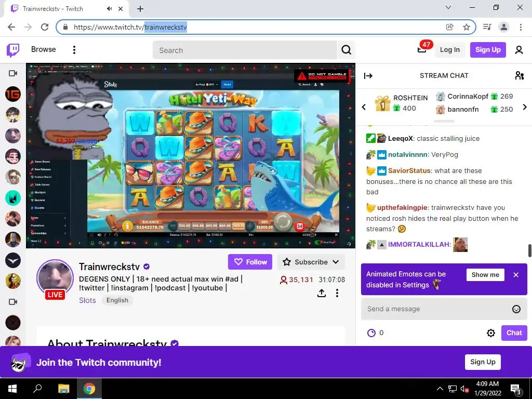Open the user profile icon beside Sign Up

pyautogui.click(x=519, y=50)
